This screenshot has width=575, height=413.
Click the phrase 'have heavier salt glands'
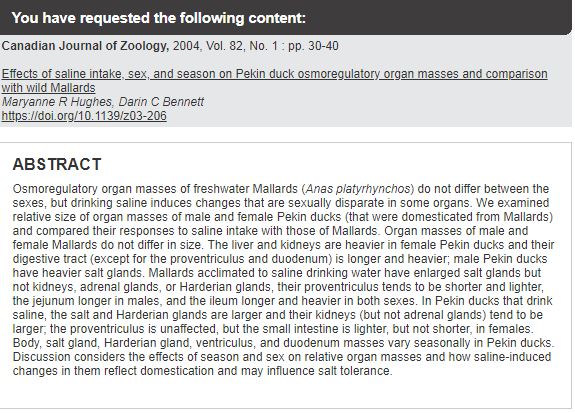(x=77, y=273)
